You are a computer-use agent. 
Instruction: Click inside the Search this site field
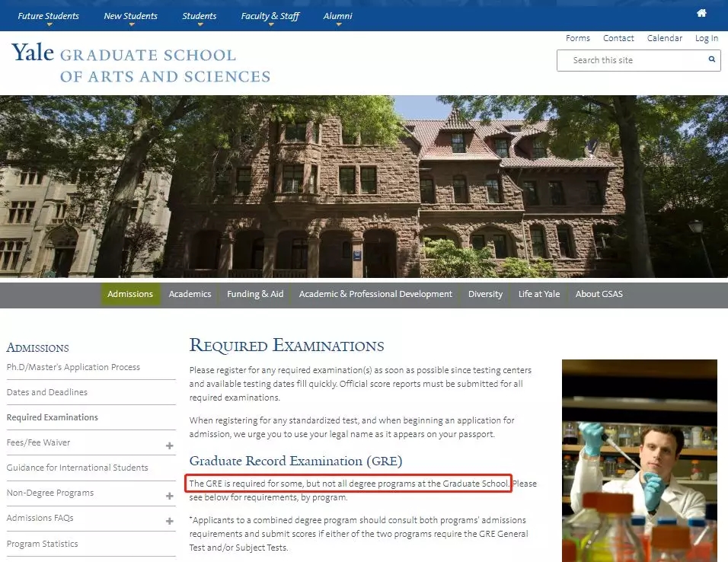click(632, 60)
